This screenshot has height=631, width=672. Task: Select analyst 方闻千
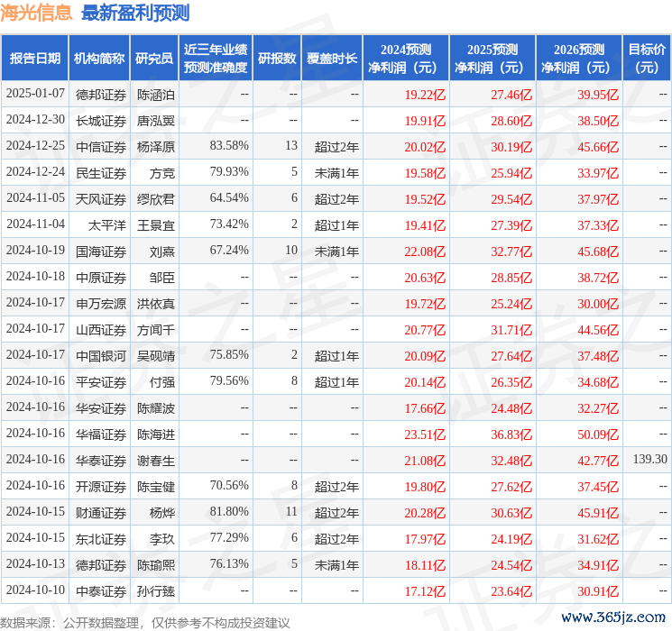pos(155,330)
